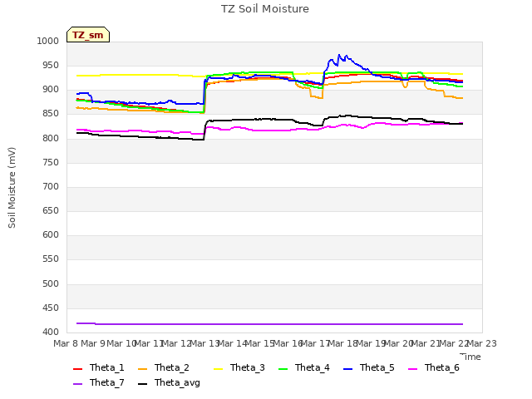Click the TZ Soil Moisture chart title
This screenshot has width=532, height=399.
pyautogui.click(x=265, y=9)
